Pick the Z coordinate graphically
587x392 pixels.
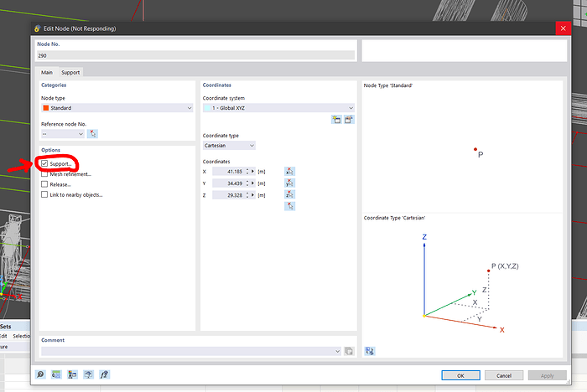289,194
